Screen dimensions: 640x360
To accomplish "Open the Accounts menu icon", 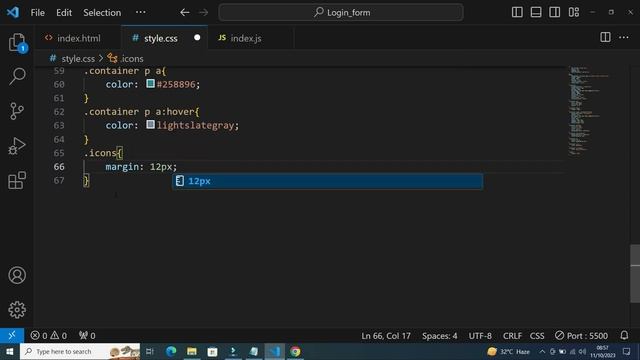I will coord(17,275).
